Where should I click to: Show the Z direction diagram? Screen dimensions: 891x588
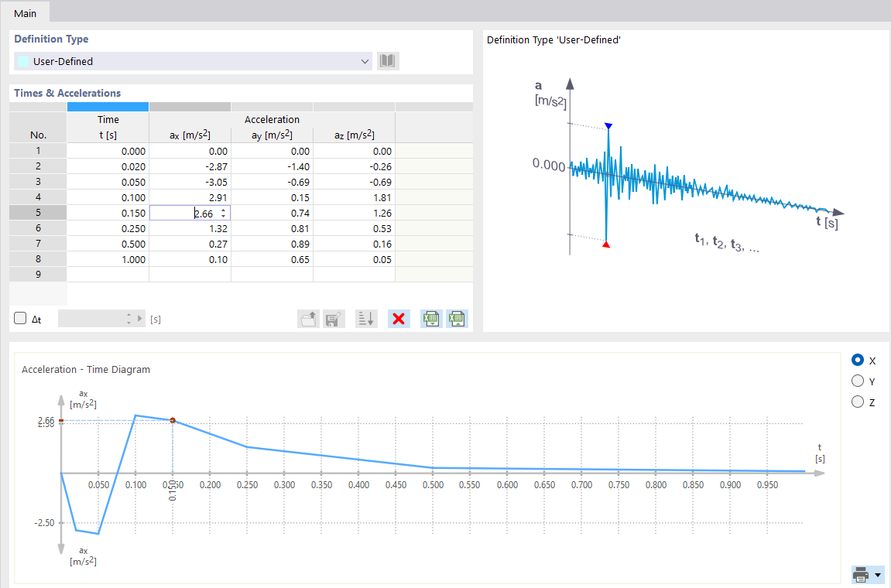point(857,401)
